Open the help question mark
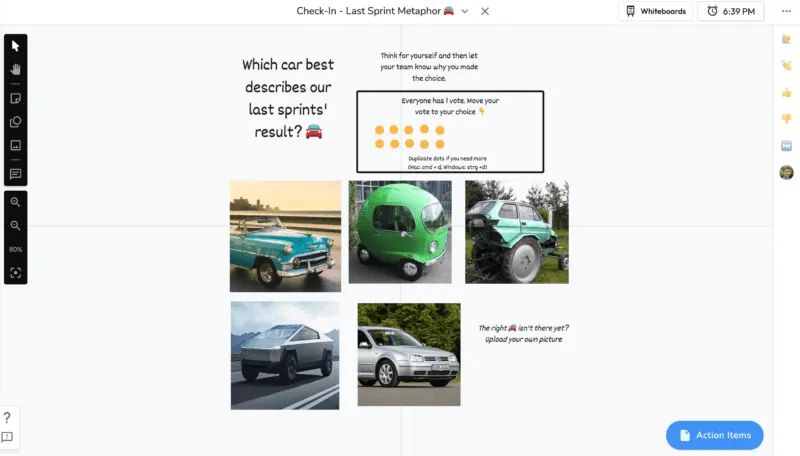Image resolution: width=800 pixels, height=456 pixels. tap(7, 418)
